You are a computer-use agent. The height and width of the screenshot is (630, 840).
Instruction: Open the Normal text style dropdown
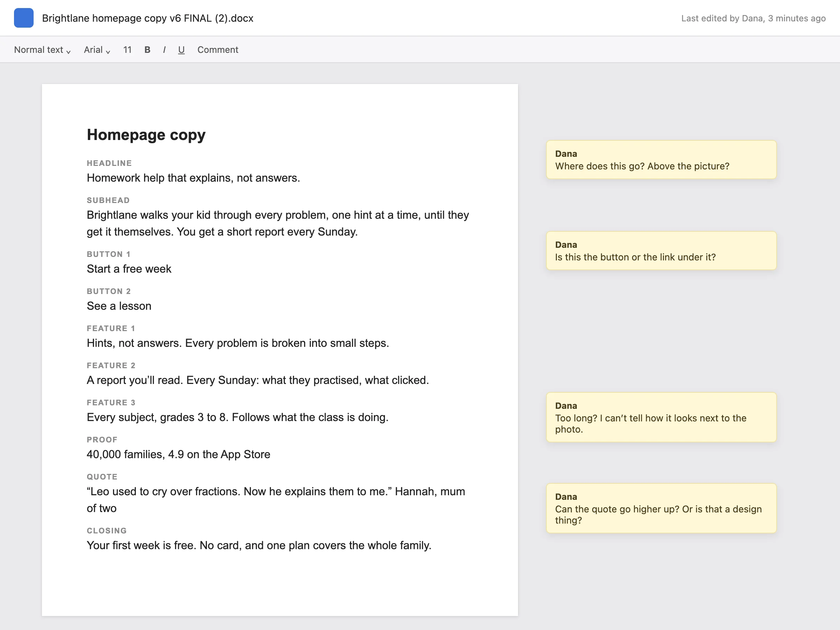click(42, 50)
